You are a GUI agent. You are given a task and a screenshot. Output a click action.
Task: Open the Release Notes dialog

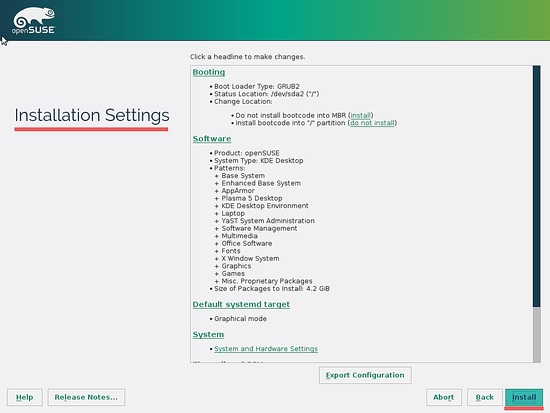click(x=86, y=397)
